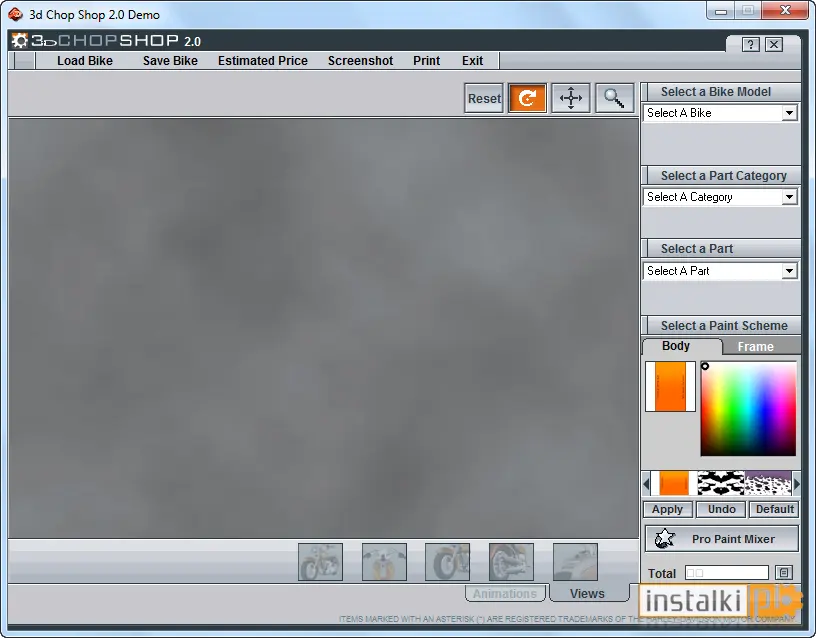Close inner panel with X icon

pos(774,45)
